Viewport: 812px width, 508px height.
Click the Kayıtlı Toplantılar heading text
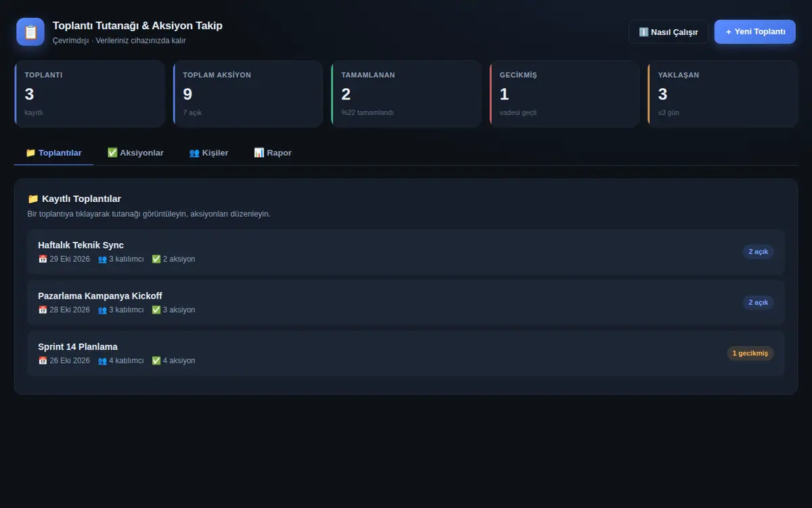click(81, 199)
